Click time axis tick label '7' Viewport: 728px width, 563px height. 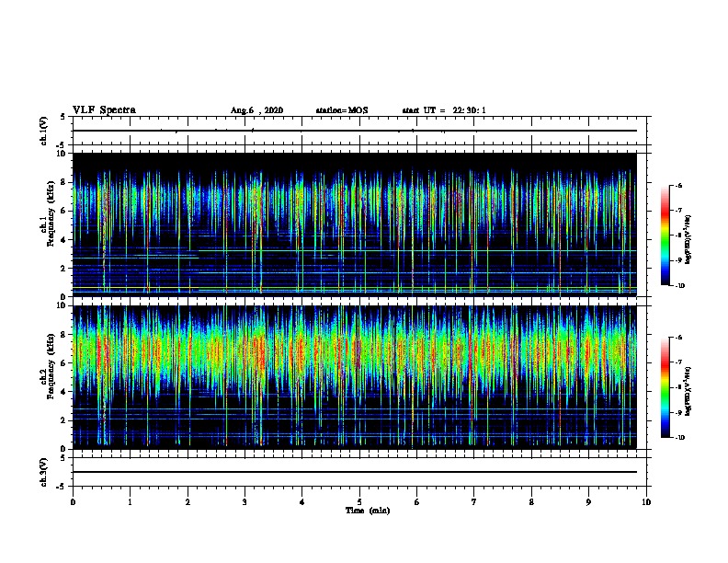pos(474,502)
